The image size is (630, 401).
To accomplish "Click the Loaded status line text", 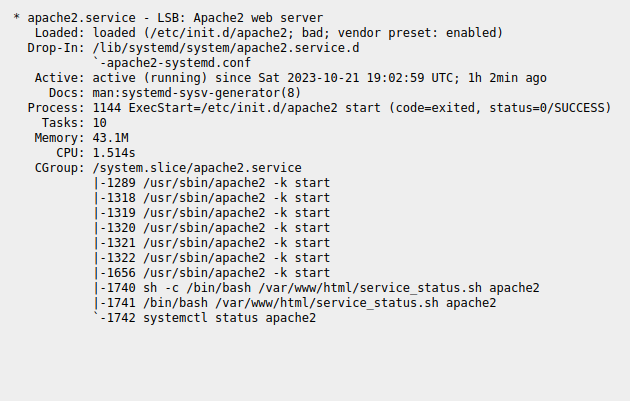I will [x=297, y=33].
